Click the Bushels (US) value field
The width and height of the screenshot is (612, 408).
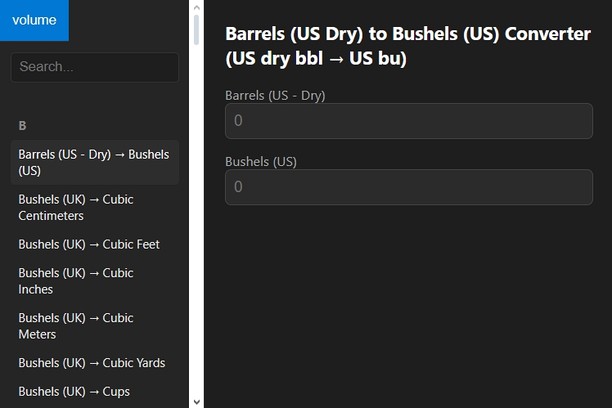click(x=408, y=187)
